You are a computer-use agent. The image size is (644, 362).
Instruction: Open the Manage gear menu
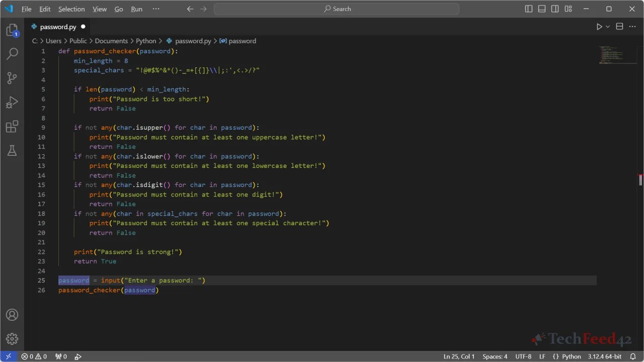[x=12, y=339]
